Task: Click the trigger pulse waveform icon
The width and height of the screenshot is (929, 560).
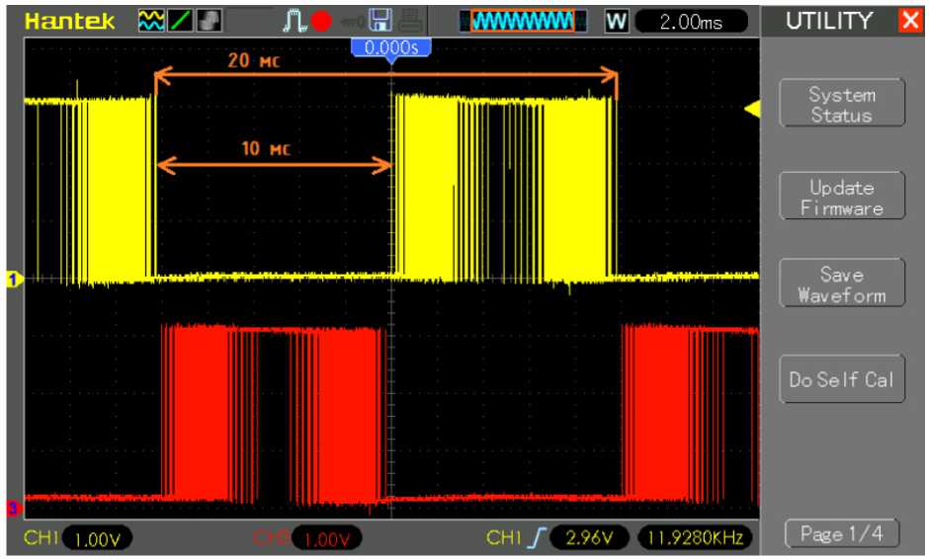Action: 297,21
